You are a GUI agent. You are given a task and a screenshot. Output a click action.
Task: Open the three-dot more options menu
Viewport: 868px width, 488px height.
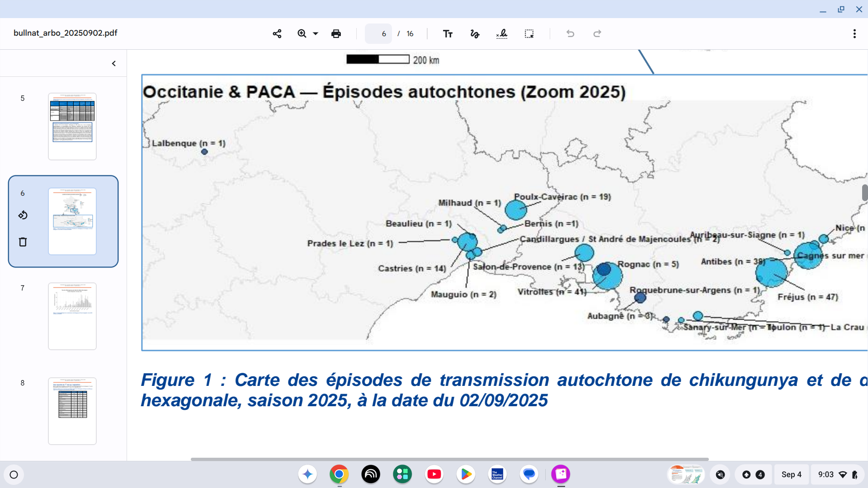tap(854, 34)
